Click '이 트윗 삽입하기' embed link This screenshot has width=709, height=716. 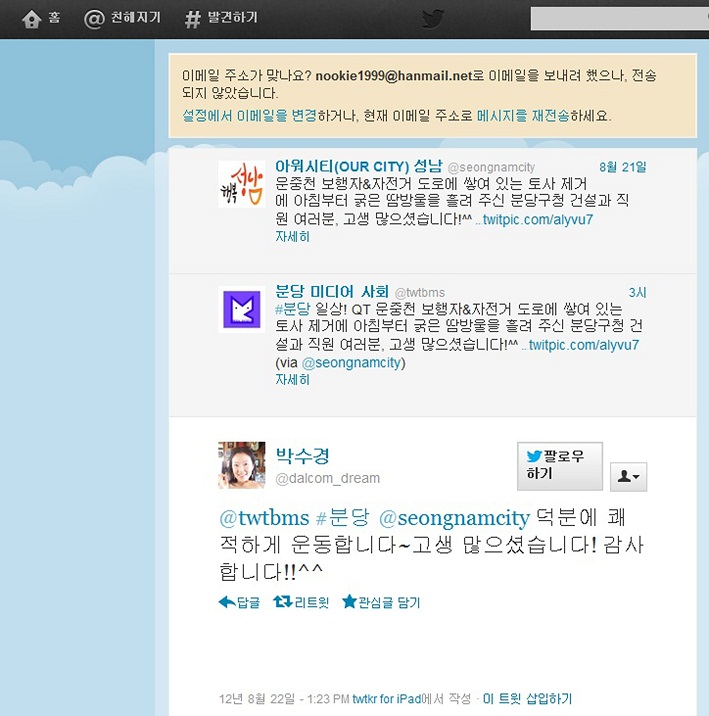527,699
